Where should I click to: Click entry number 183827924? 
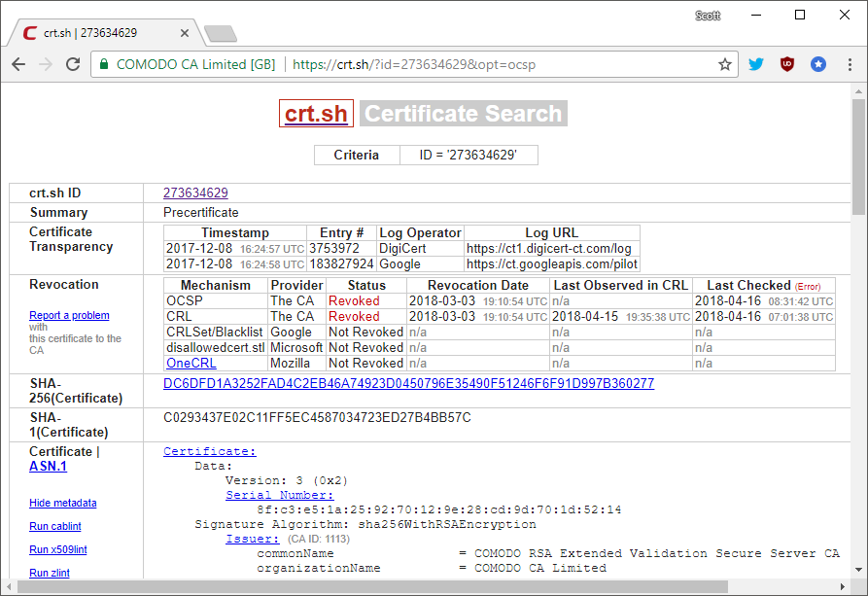pos(341,264)
